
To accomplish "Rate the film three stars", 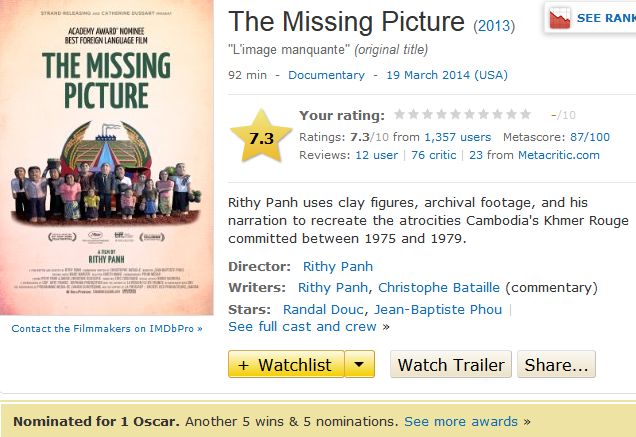I will 428,115.
